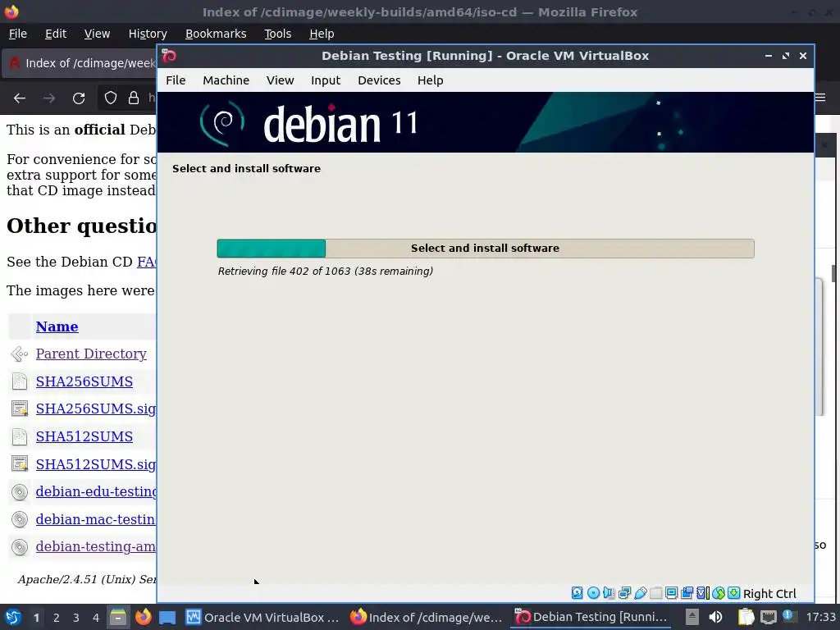Open the SHA512SUMS.sign file link
Image resolution: width=840 pixels, height=630 pixels.
pos(96,464)
